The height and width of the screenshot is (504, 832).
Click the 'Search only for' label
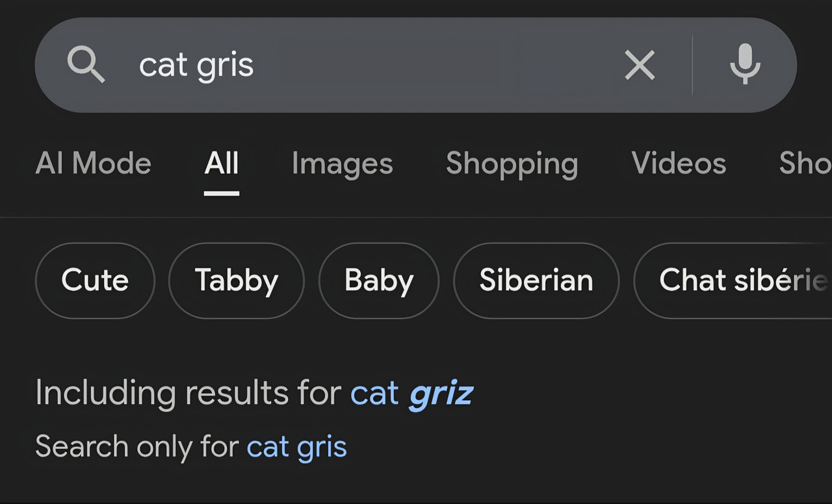pos(136,447)
